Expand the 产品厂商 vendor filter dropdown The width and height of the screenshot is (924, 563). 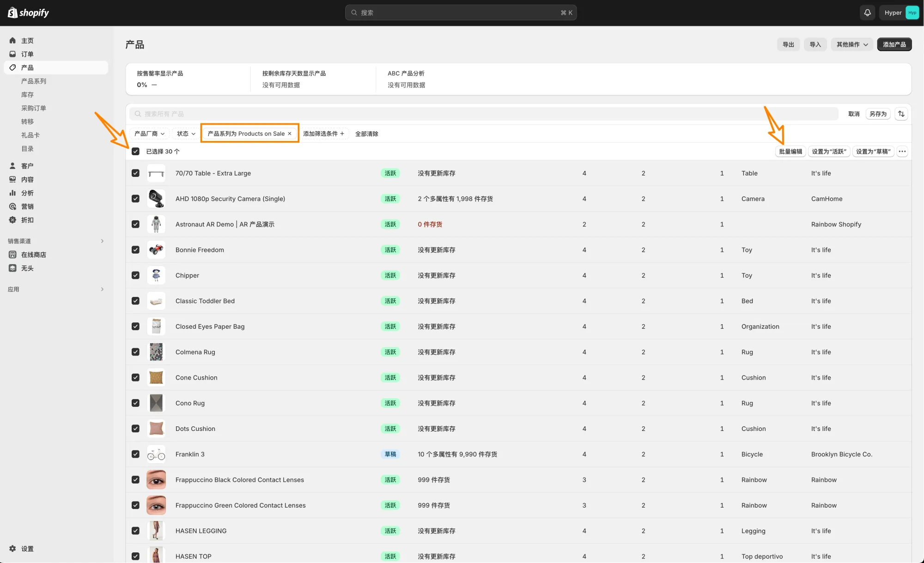click(x=149, y=134)
